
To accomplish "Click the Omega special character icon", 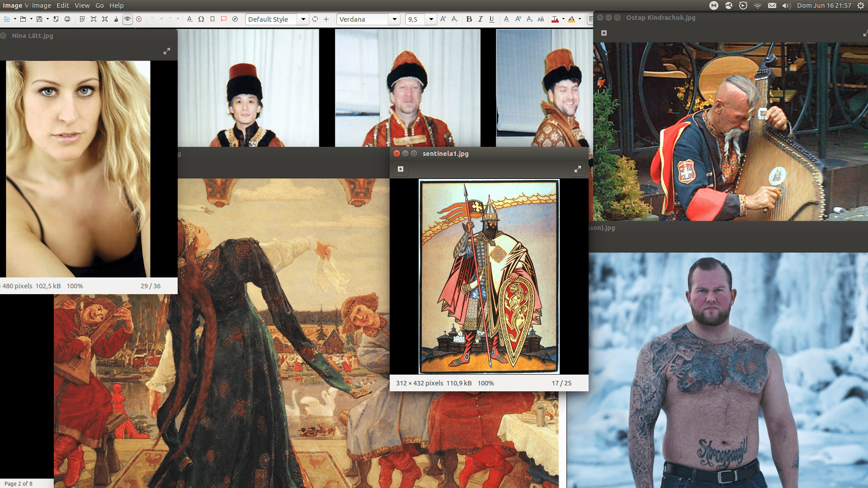I will click(x=201, y=19).
